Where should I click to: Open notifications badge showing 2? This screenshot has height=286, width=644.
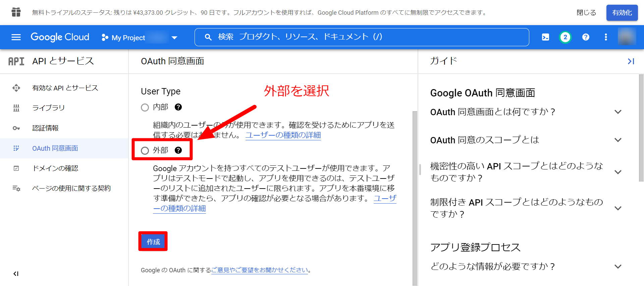tap(565, 37)
